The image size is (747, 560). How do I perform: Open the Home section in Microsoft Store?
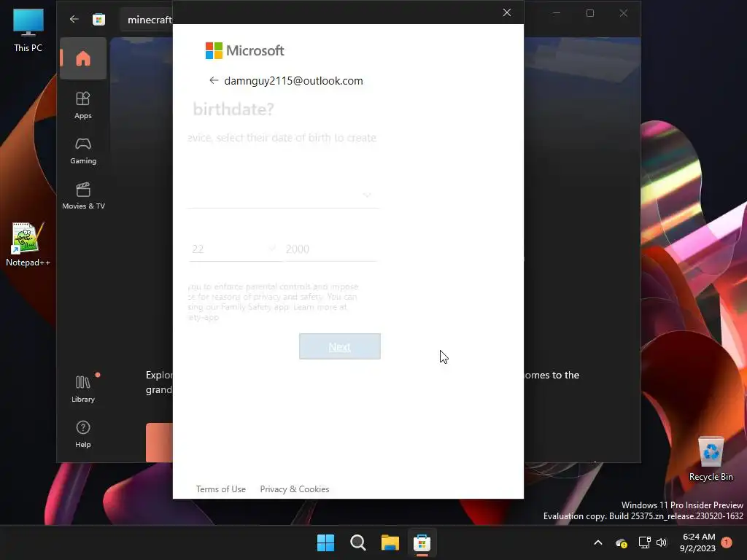pyautogui.click(x=83, y=58)
